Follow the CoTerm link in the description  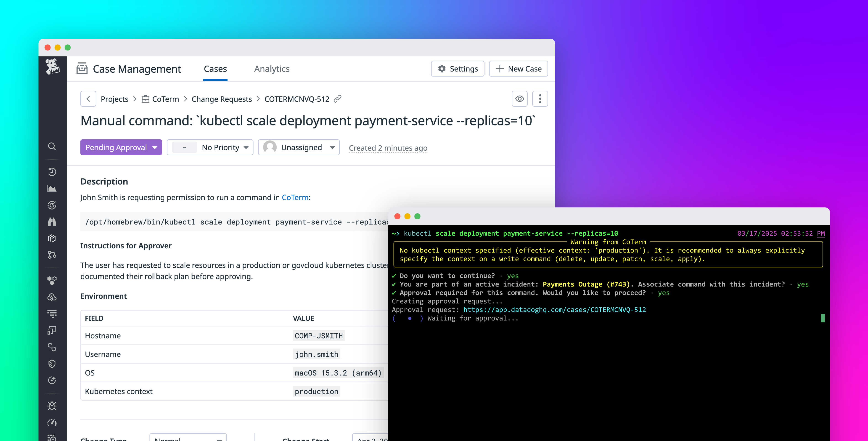pyautogui.click(x=295, y=197)
